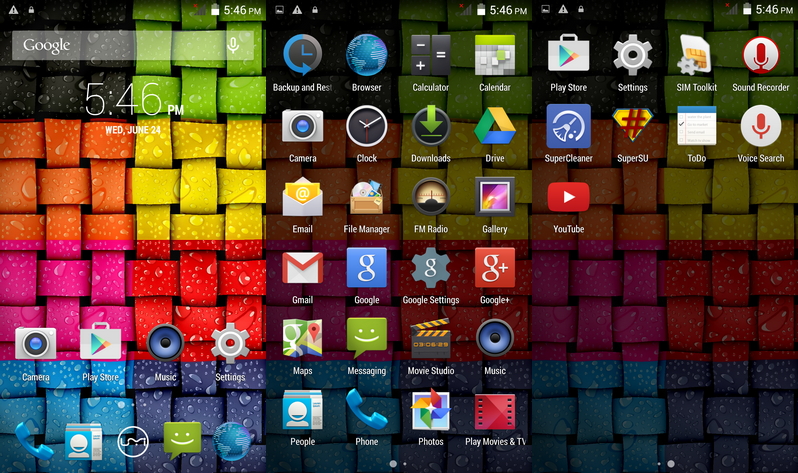Open Camera on the home screen

pyautogui.click(x=36, y=343)
